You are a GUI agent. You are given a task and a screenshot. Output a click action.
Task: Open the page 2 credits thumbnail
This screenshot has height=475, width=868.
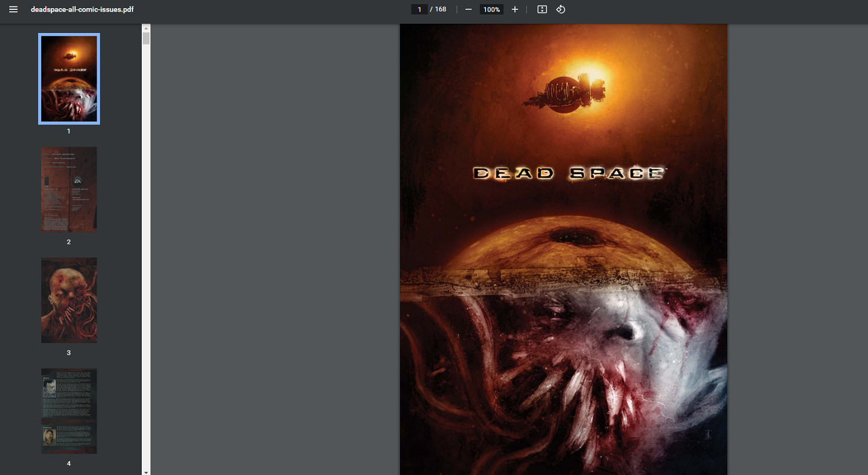[x=69, y=189]
